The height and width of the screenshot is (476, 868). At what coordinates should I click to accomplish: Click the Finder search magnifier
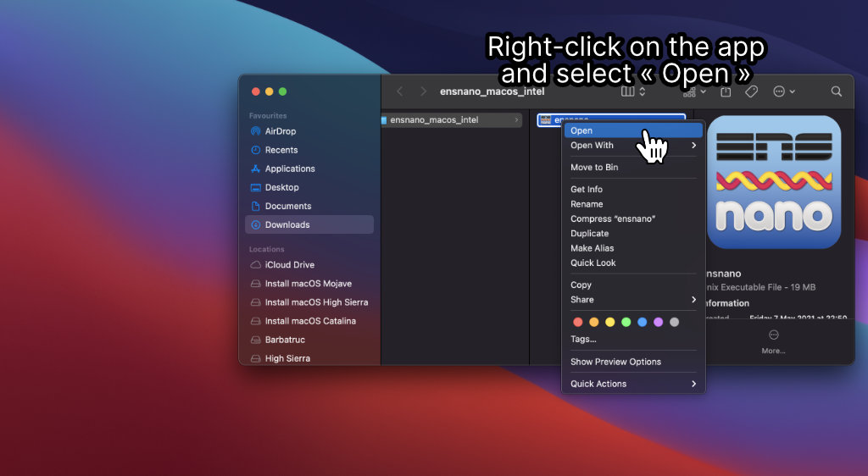pos(837,91)
